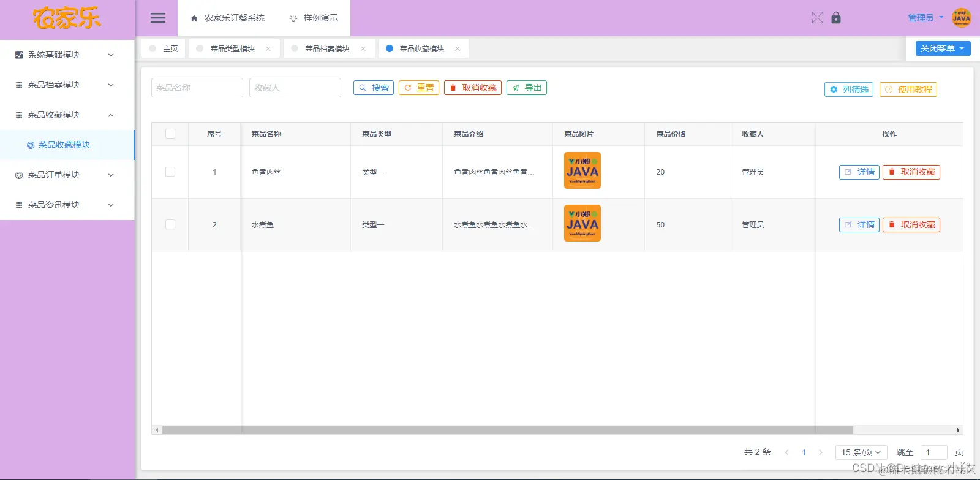Click the home icon beside 农家乐订餐系统

(x=194, y=18)
